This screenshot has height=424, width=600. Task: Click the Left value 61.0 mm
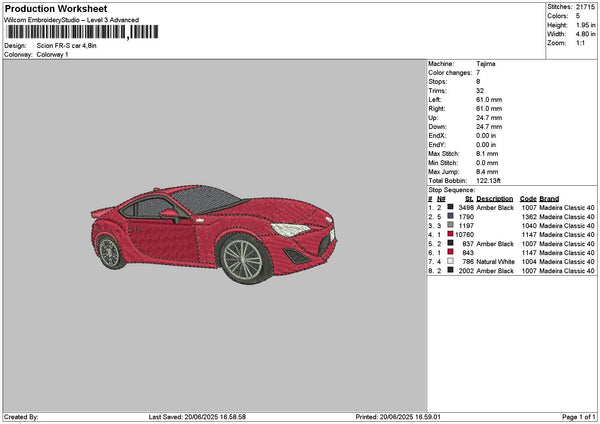click(489, 100)
